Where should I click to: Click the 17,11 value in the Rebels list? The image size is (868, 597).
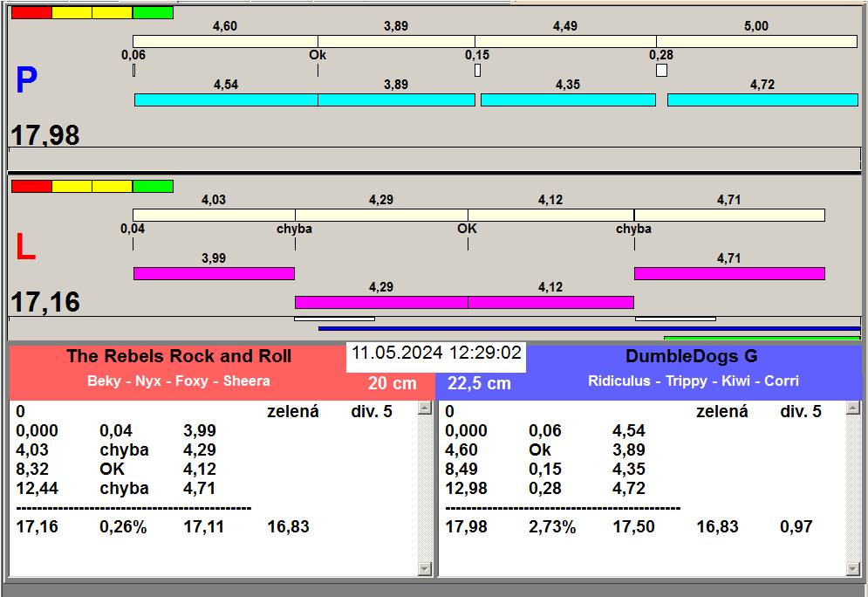(204, 526)
